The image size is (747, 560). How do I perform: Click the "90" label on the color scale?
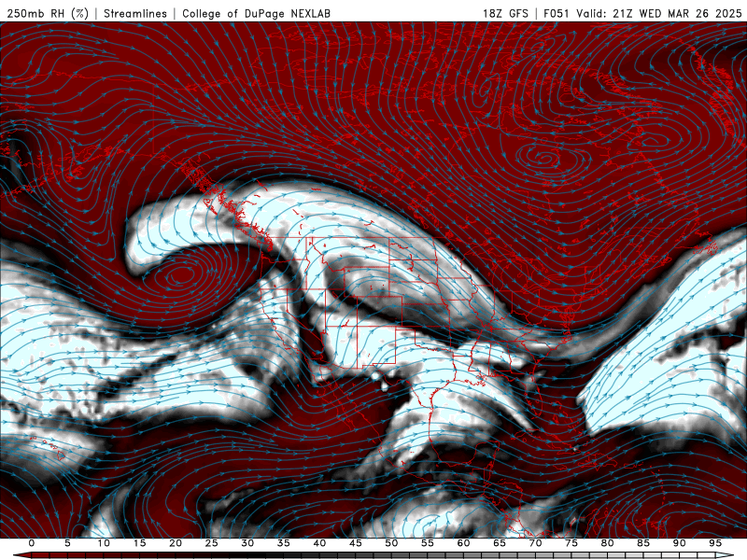[x=680, y=543]
